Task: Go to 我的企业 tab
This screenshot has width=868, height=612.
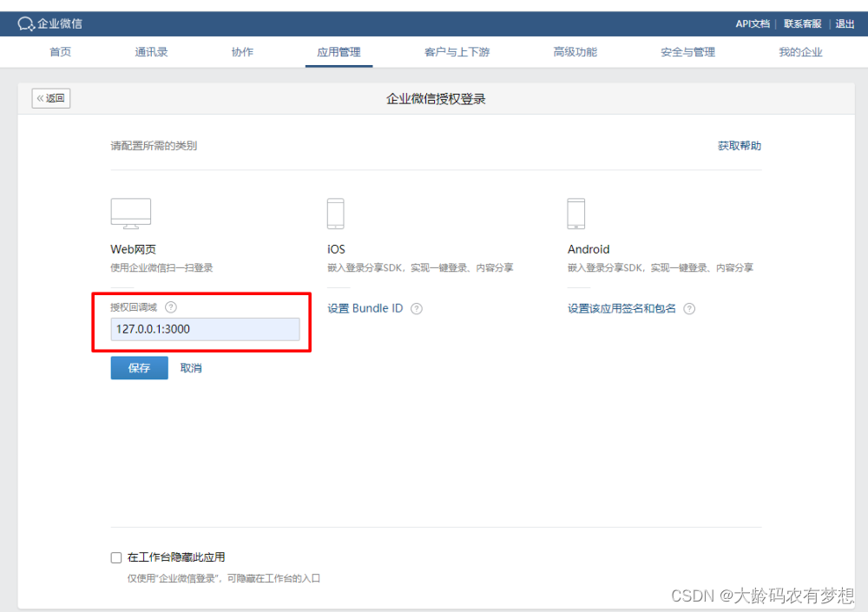Action: (800, 52)
